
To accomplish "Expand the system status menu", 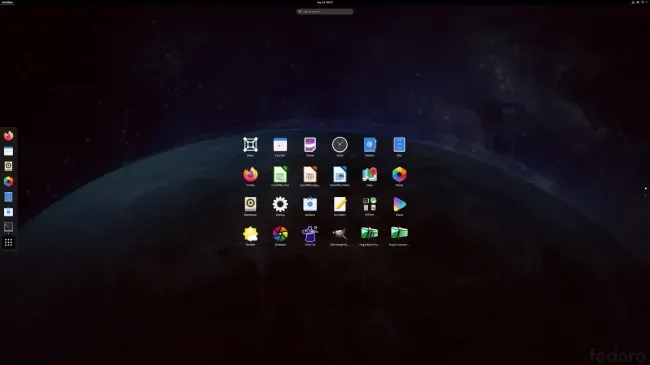I will tap(639, 2).
